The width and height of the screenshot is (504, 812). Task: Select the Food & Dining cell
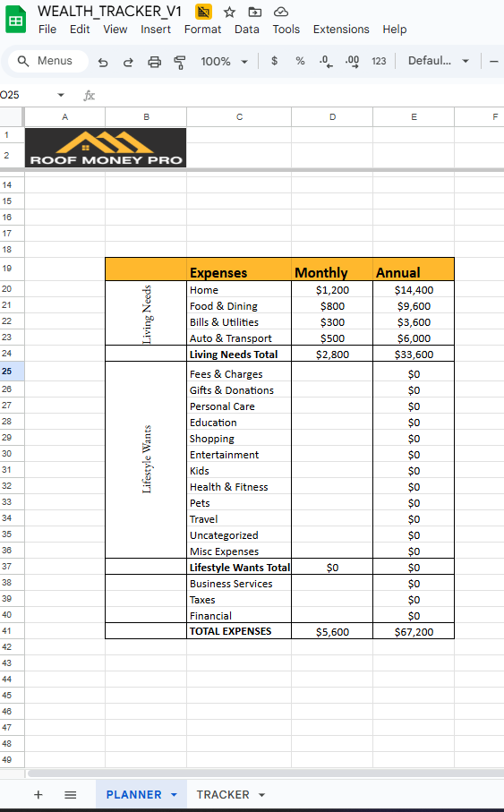(239, 306)
